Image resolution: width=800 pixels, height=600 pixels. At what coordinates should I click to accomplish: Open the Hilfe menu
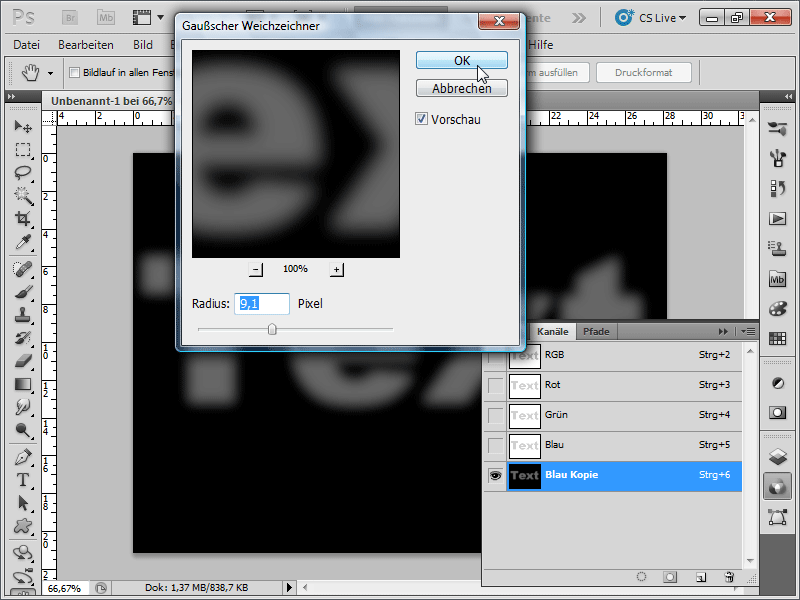point(541,45)
